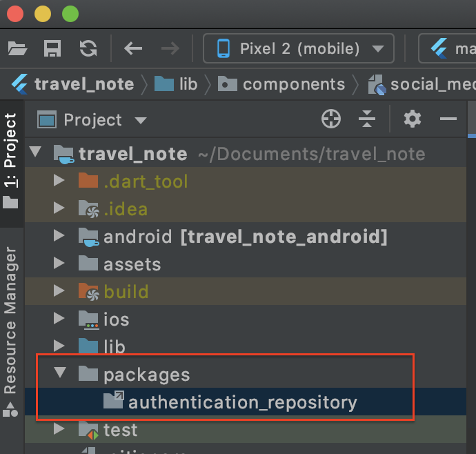Select the .dart_tool tree item
The height and width of the screenshot is (454, 476).
click(246, 181)
